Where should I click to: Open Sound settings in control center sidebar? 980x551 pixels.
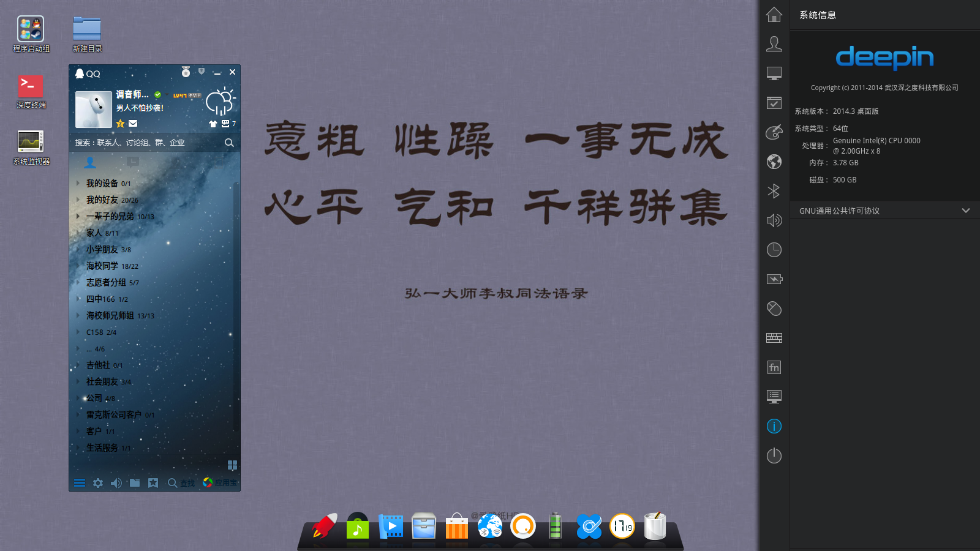[774, 220]
